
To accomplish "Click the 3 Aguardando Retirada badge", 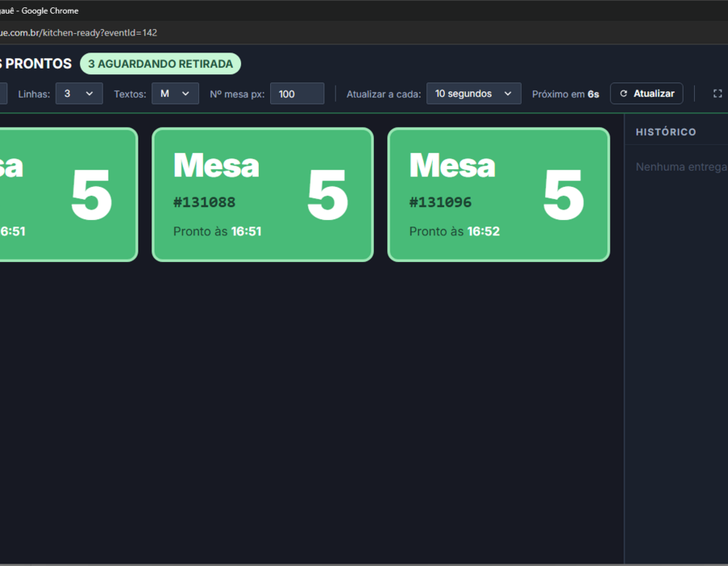I will coord(161,64).
